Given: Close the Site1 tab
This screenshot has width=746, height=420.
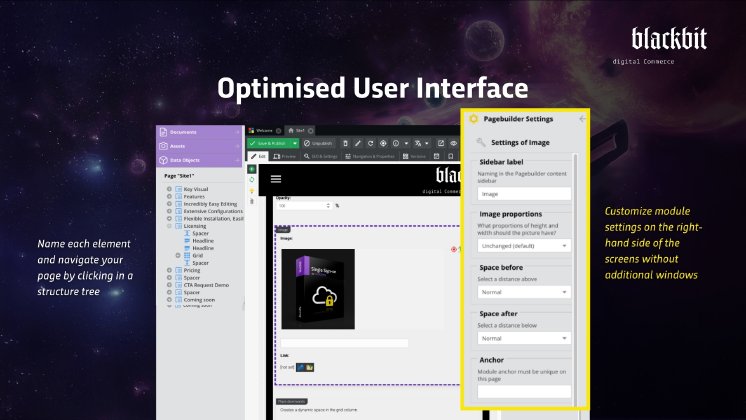Looking at the screenshot, I should (x=311, y=131).
